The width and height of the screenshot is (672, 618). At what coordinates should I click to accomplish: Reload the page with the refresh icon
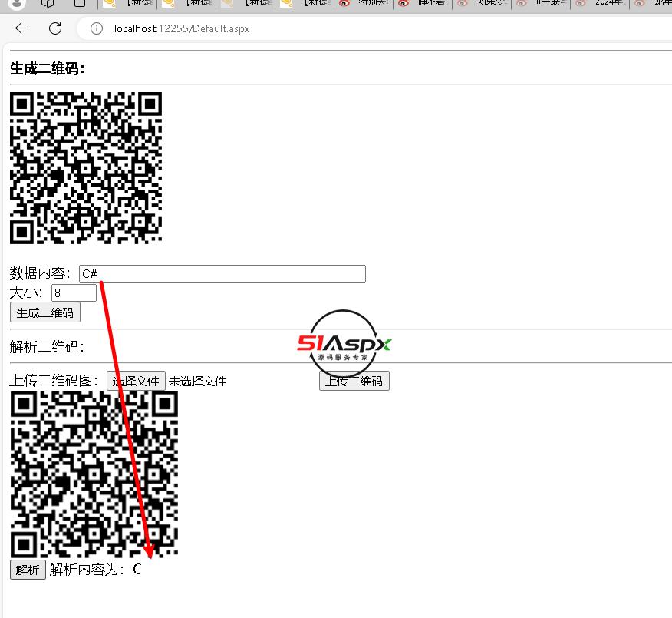point(55,28)
